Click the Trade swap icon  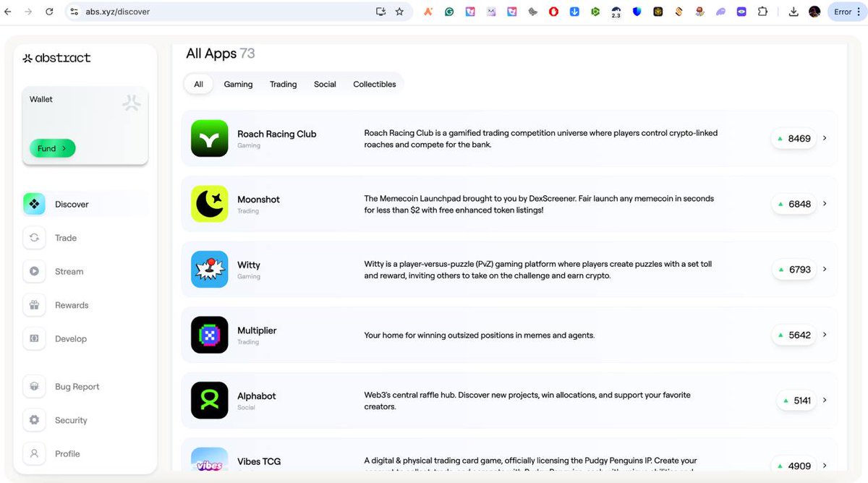(34, 238)
